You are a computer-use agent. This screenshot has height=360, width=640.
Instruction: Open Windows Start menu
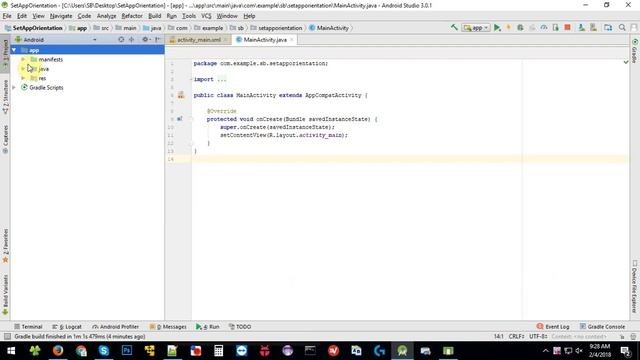[x=11, y=351]
